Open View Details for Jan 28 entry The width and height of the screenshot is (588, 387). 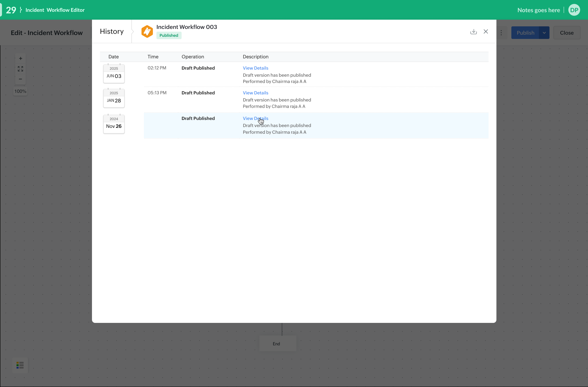[255, 93]
